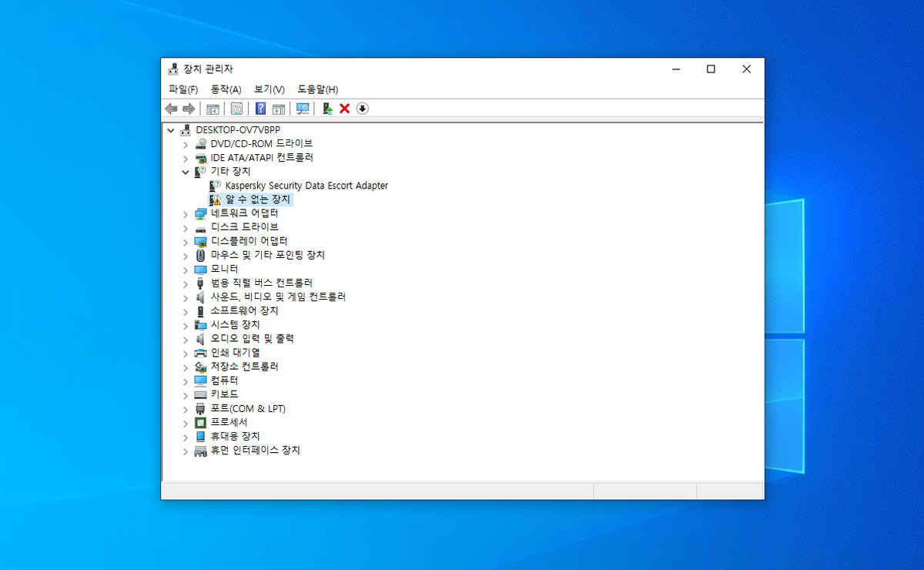Select the DESKTOP-OV7VBPP computer label

(x=239, y=129)
